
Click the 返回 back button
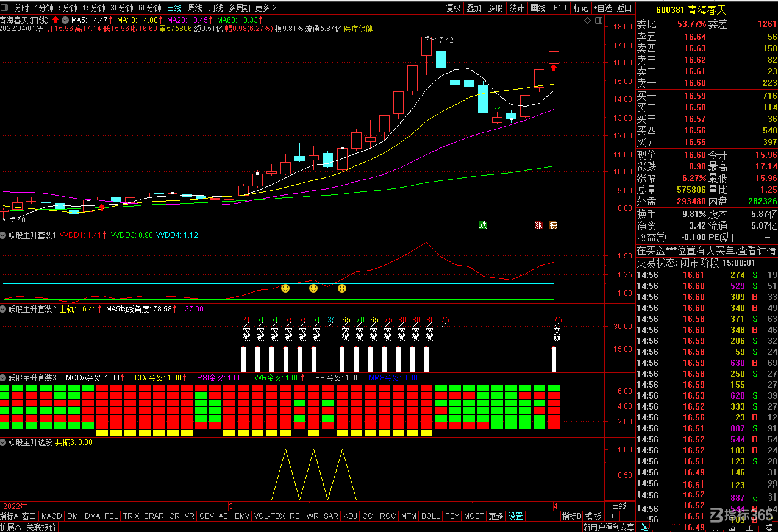(x=624, y=8)
